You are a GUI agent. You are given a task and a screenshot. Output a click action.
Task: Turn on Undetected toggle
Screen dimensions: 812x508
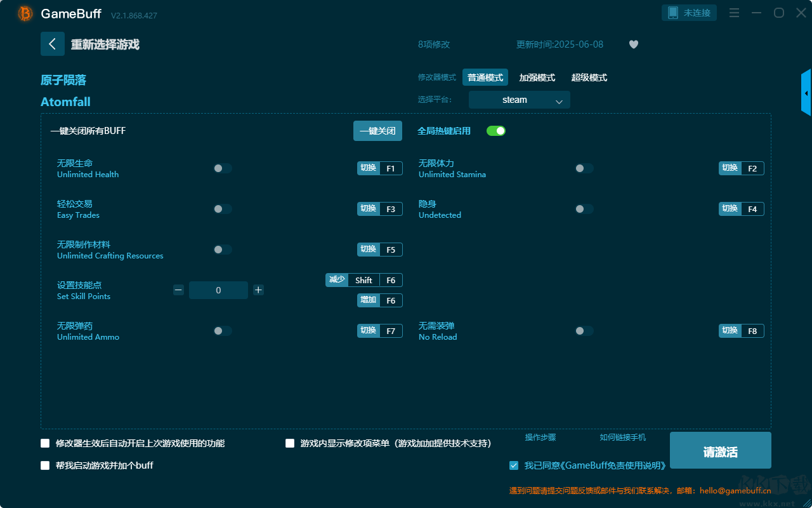584,209
